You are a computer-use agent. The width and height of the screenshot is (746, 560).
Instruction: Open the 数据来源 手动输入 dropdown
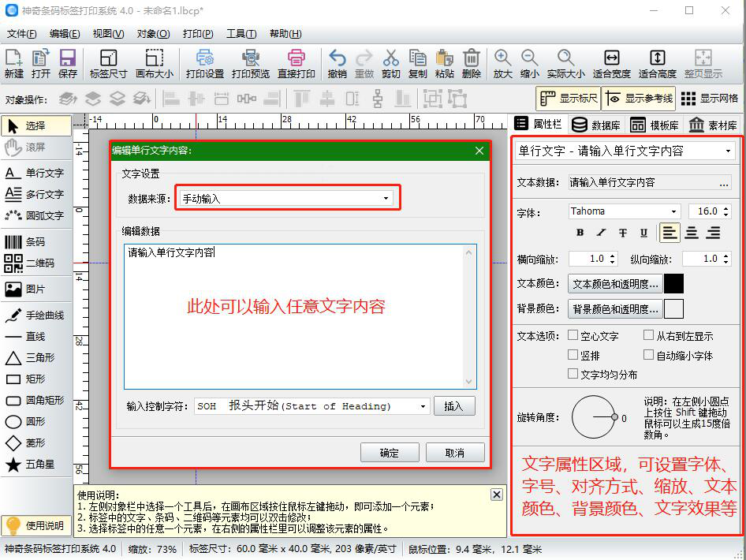click(286, 199)
